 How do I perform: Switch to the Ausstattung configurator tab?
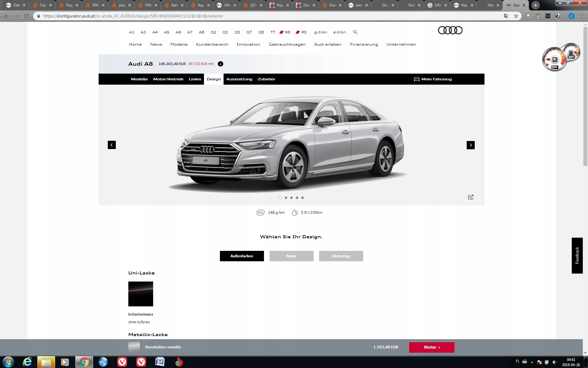coord(239,79)
